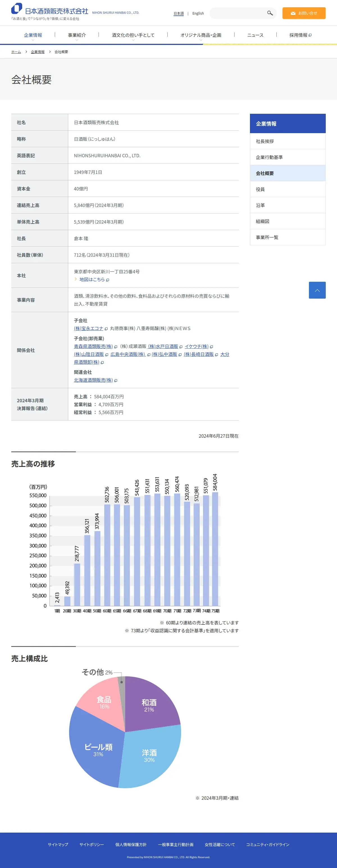Switch the site language to English

pos(198,13)
